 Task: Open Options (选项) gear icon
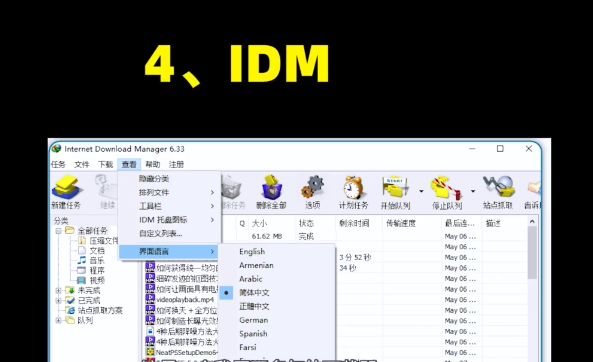pos(312,187)
